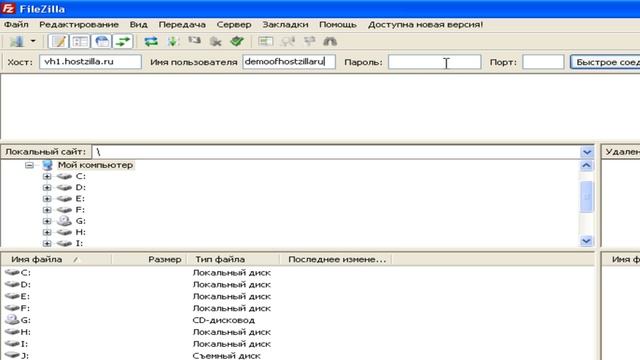The image size is (640, 360).
Task: Open the Редактирование menu
Action: [x=79, y=24]
